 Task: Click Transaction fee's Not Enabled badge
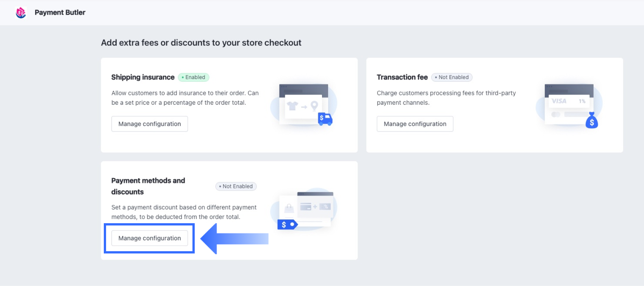click(452, 77)
